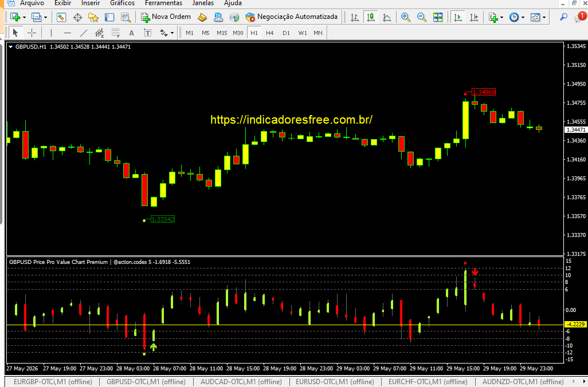Select the MN timeframe button
The width and height of the screenshot is (588, 387).
tap(318, 33)
